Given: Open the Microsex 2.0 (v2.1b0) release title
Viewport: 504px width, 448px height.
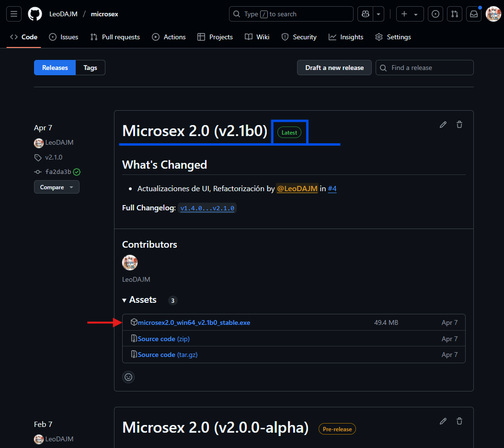Looking at the screenshot, I should coord(195,131).
